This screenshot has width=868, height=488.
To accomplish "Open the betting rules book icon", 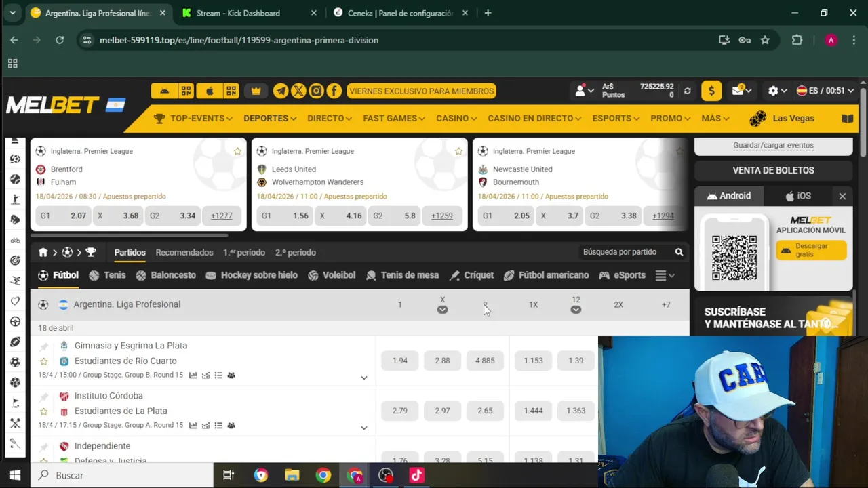I will 848,119.
